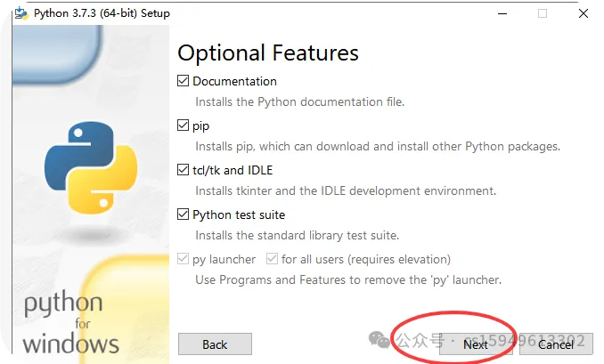Minimize the Python Setup window
This screenshot has height=364, width=604.
(x=500, y=14)
